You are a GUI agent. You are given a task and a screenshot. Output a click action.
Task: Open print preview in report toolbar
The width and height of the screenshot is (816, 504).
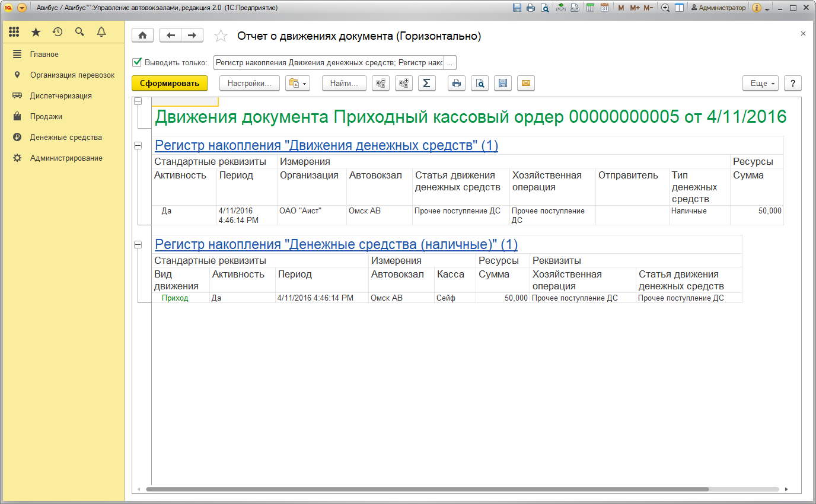[x=479, y=84]
